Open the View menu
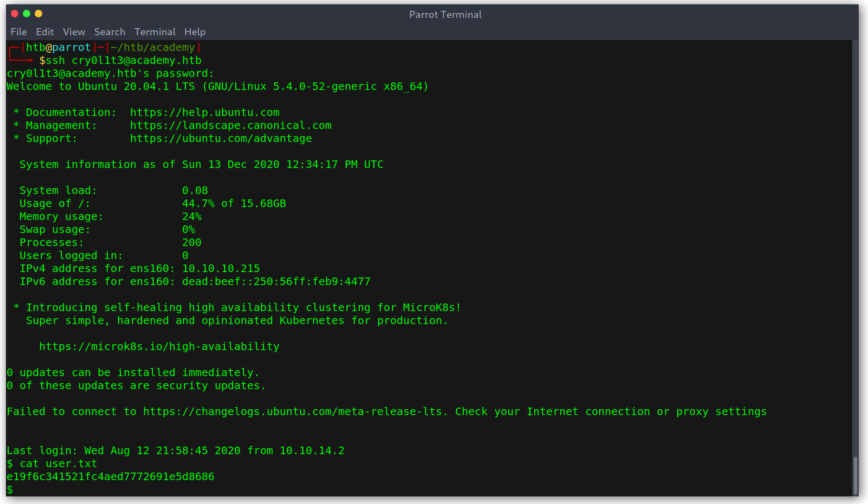The height and width of the screenshot is (504, 868). click(74, 32)
